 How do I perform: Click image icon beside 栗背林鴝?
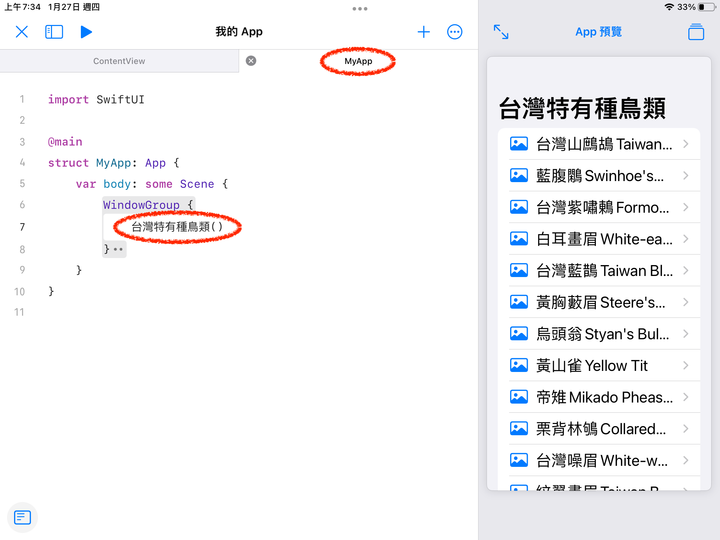point(519,429)
